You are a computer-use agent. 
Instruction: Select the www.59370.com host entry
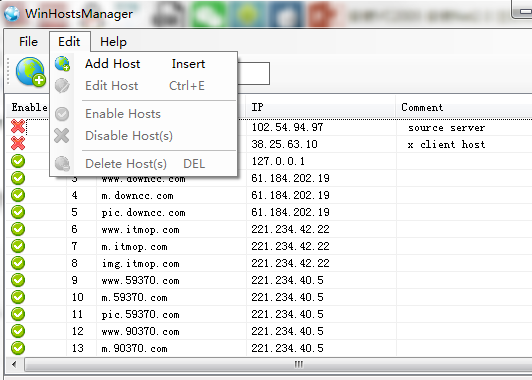point(140,281)
